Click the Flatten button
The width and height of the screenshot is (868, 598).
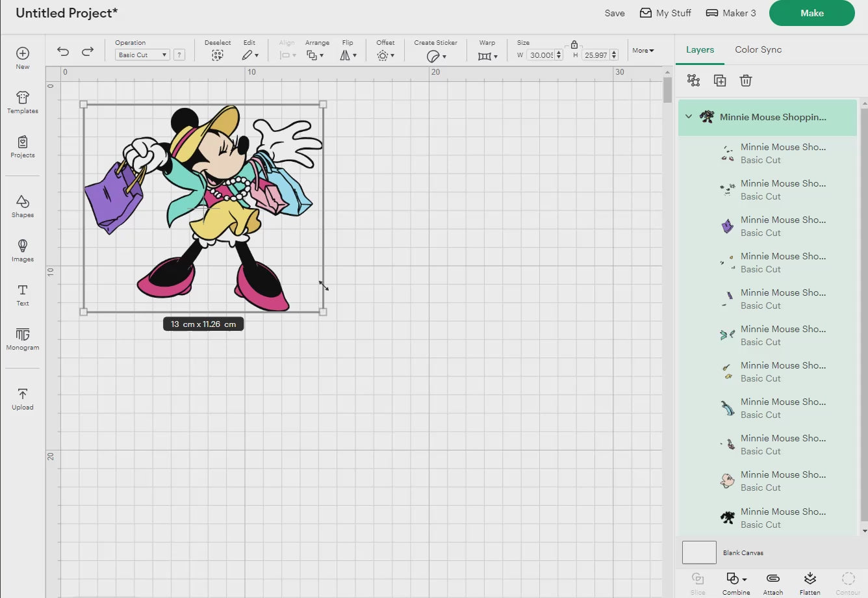pos(810,583)
